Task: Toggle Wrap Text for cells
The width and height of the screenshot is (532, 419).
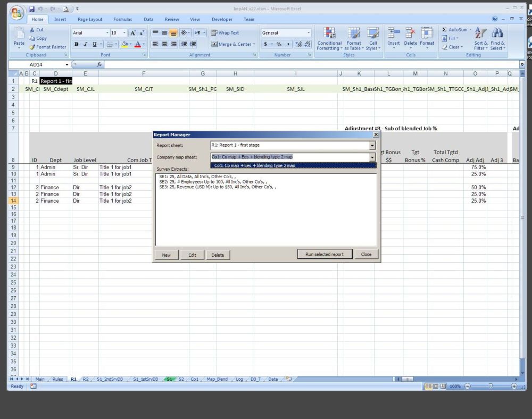Action: point(225,33)
